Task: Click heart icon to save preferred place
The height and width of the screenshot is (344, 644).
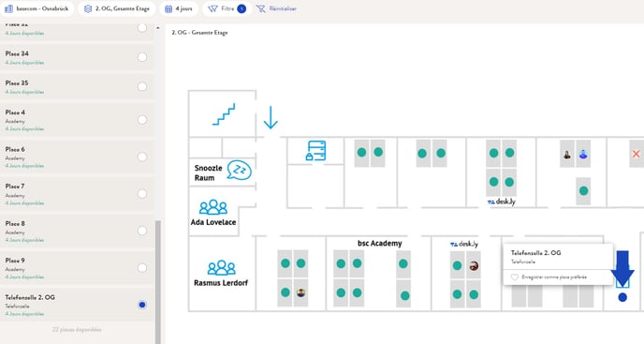Action: point(515,277)
